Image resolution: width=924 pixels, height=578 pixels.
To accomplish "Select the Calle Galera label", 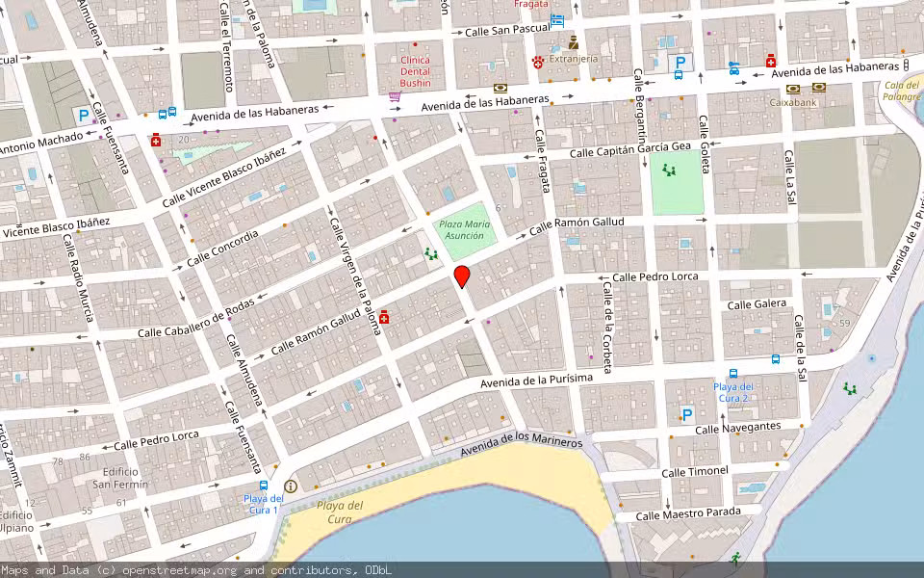I will (757, 304).
